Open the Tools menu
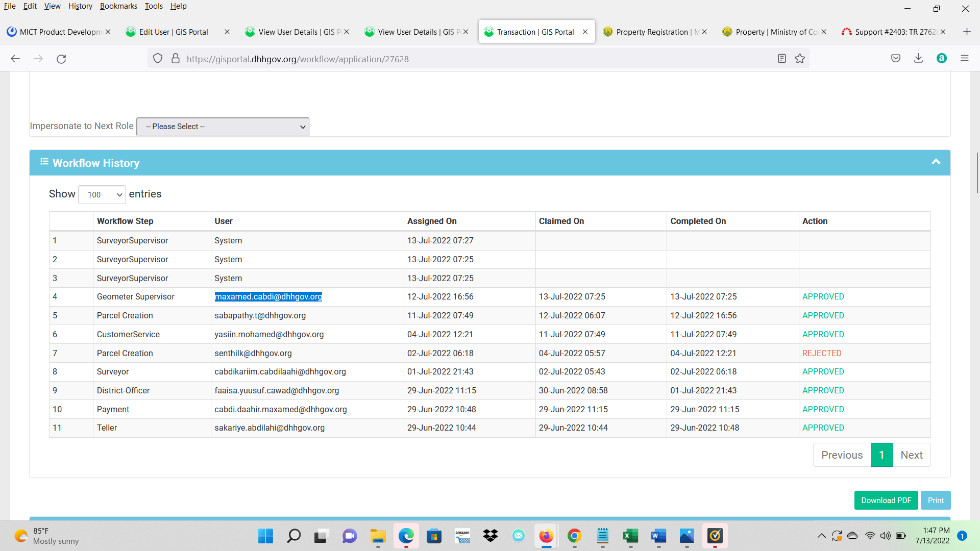980x551 pixels. pos(154,6)
